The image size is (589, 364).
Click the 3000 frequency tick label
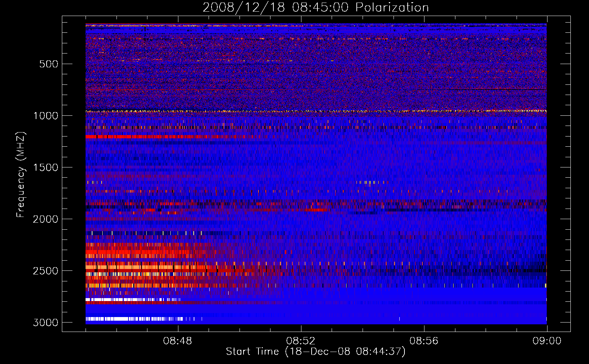point(46,323)
